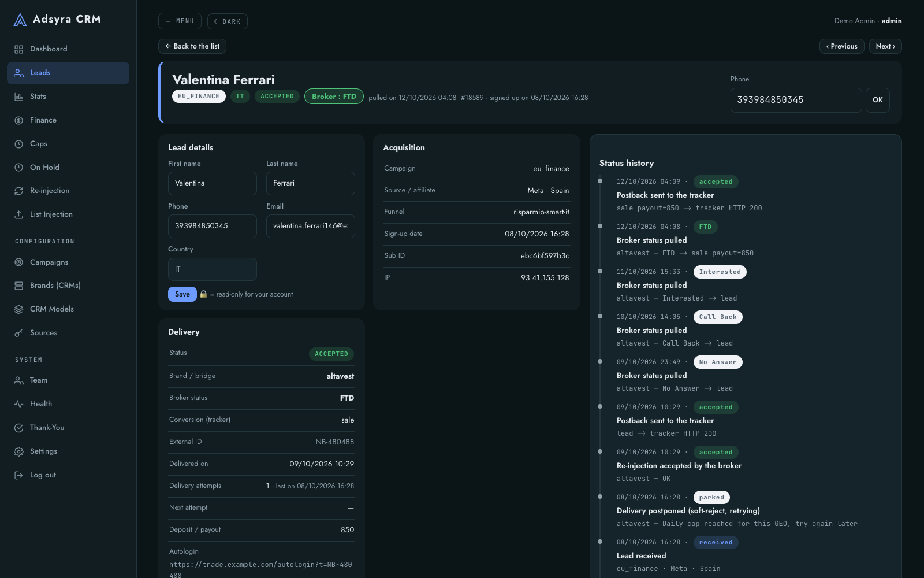The image size is (924, 578).
Task: Click the Campaigns target icon
Action: (x=19, y=262)
